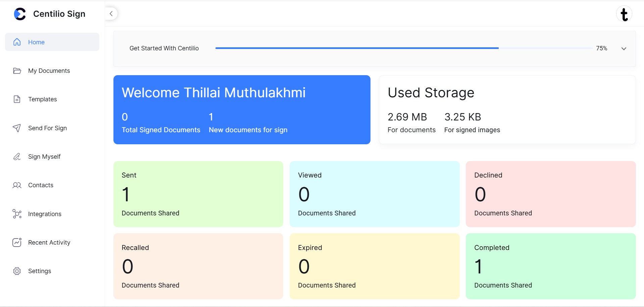This screenshot has width=644, height=307.
Task: Expand the Get Started With Centilio section
Action: (624, 48)
